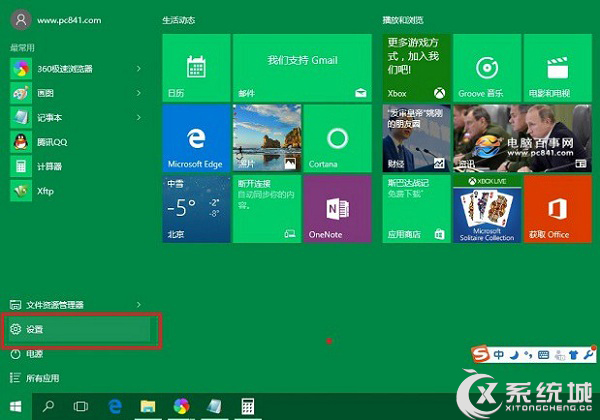The height and width of the screenshot is (420, 600).
Task: Open taskbar search magnifier
Action: (x=48, y=406)
